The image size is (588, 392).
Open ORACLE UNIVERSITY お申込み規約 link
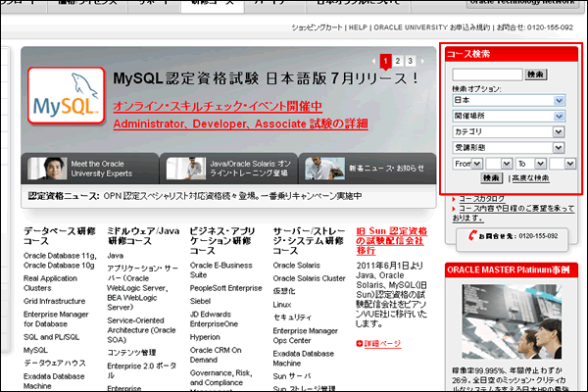tap(432, 27)
